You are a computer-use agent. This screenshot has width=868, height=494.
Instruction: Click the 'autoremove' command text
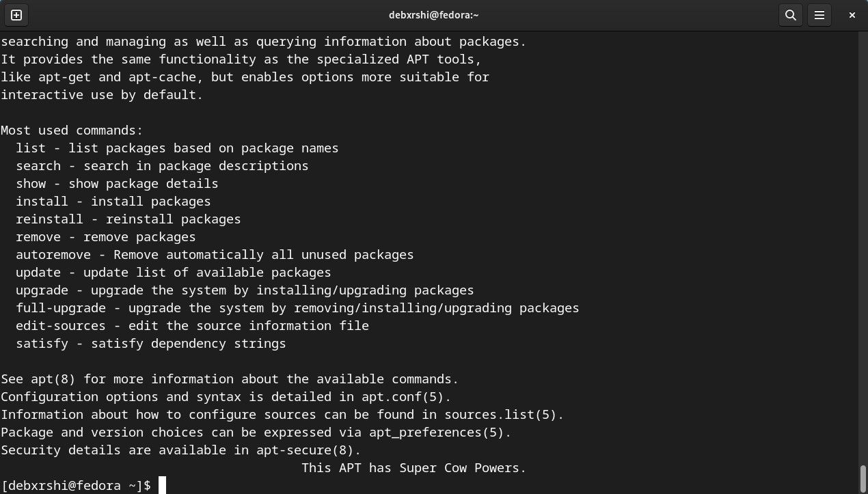(53, 254)
